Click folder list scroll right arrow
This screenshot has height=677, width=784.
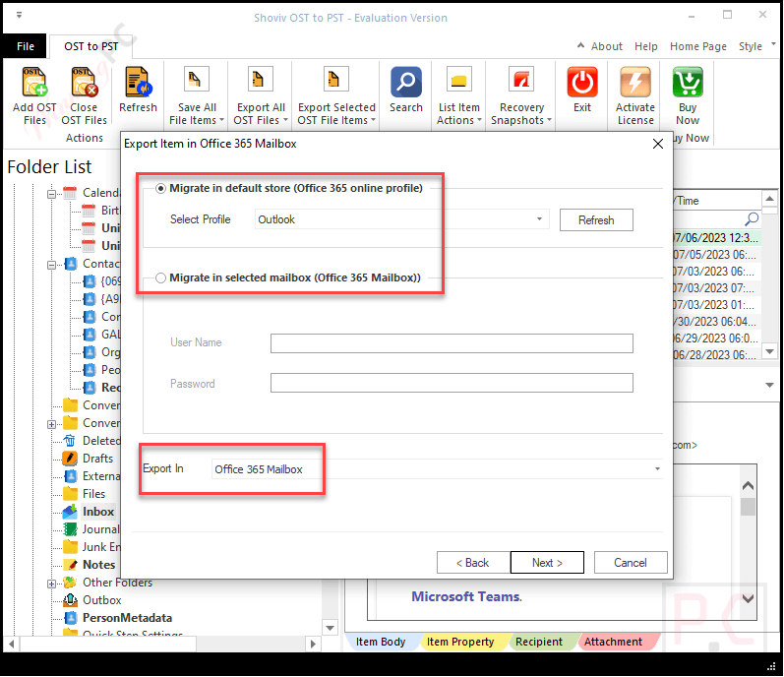[x=313, y=644]
